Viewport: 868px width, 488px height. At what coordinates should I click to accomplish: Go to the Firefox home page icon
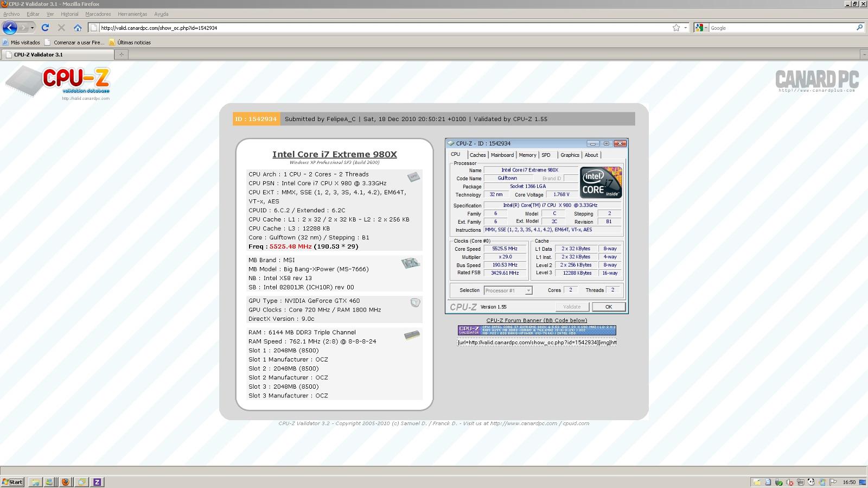click(78, 28)
